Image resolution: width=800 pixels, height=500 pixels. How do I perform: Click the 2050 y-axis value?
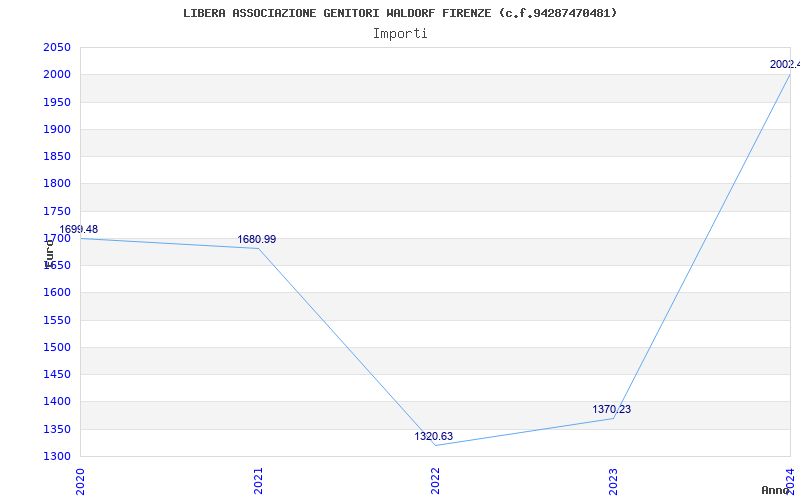click(57, 47)
